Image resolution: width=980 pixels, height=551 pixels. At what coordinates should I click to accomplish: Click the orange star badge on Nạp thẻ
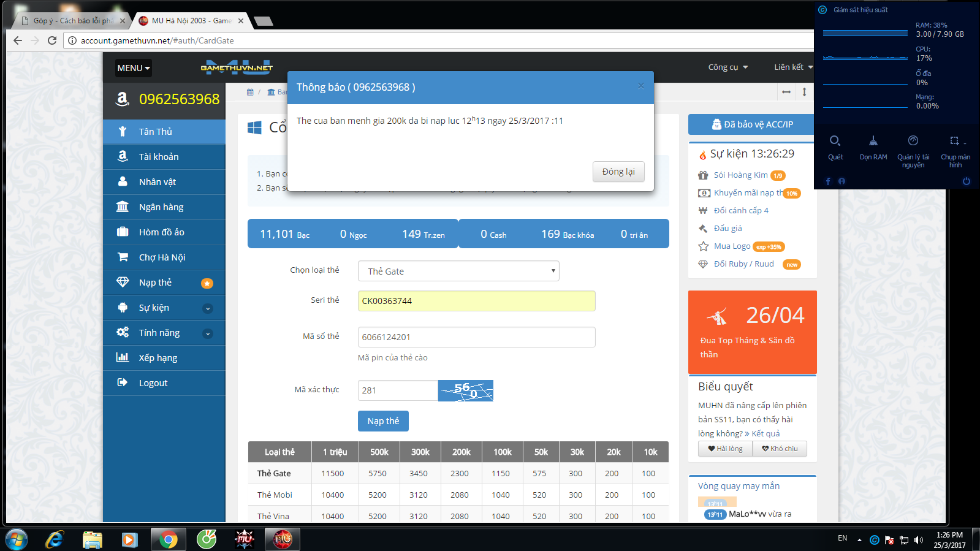[x=207, y=283]
